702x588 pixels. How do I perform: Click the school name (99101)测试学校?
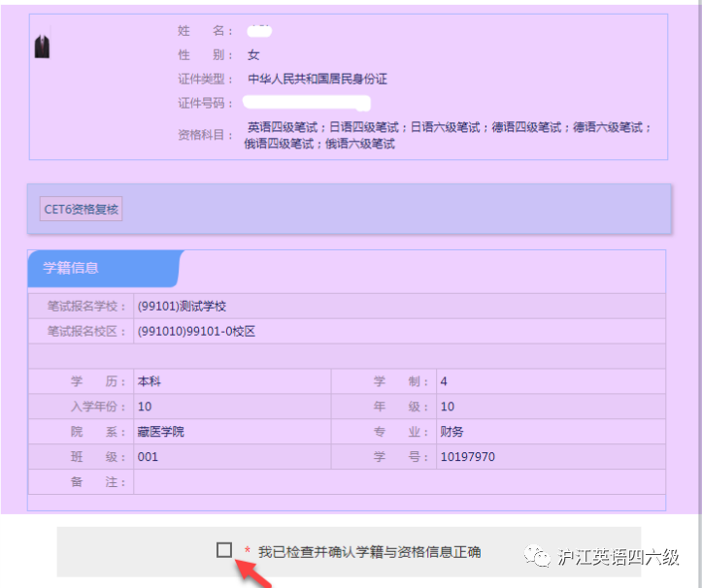182,306
